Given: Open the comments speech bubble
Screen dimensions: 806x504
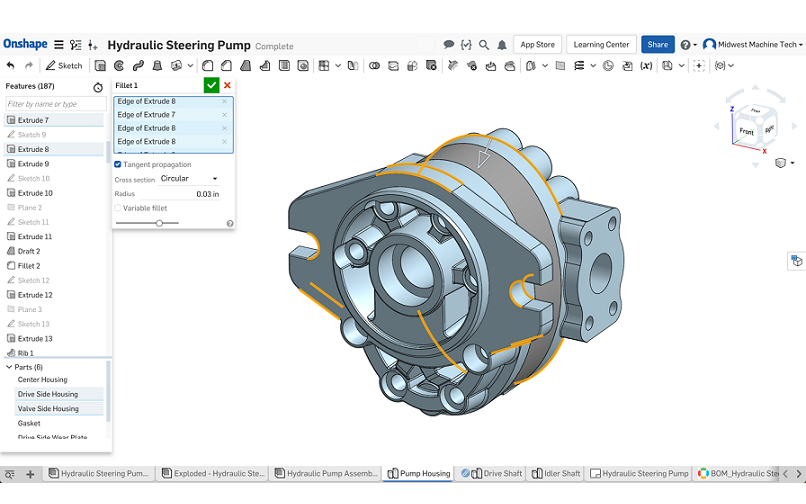Looking at the screenshot, I should pyautogui.click(x=449, y=45).
